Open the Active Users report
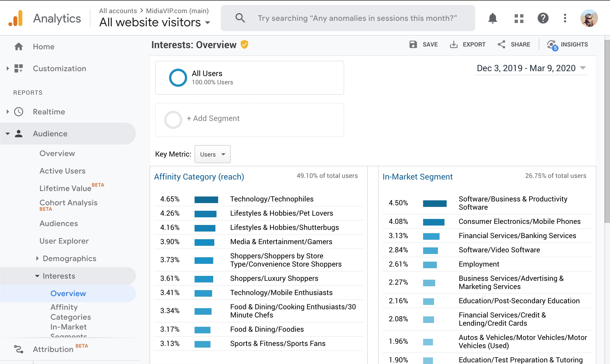This screenshot has height=364, width=610. tap(62, 171)
